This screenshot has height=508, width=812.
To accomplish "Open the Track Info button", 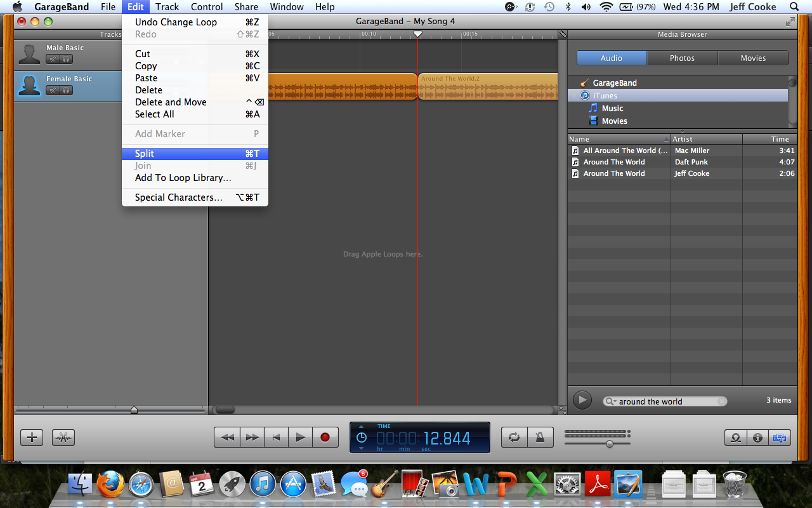I will (757, 438).
